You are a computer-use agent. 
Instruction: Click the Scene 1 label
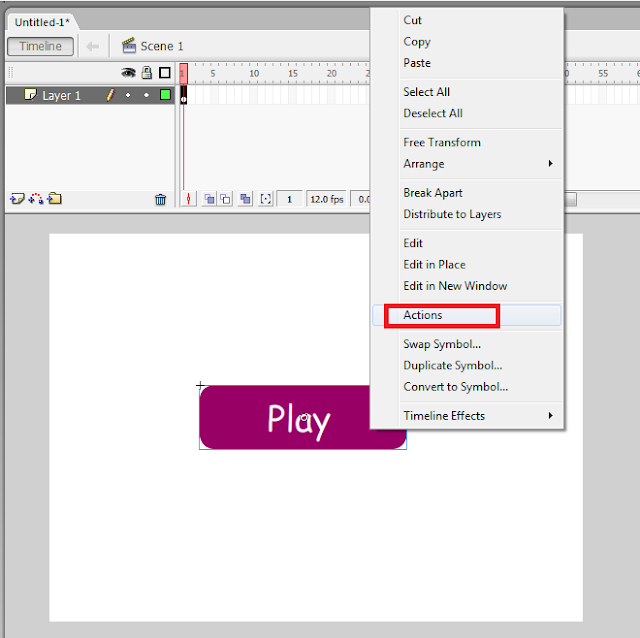[162, 46]
